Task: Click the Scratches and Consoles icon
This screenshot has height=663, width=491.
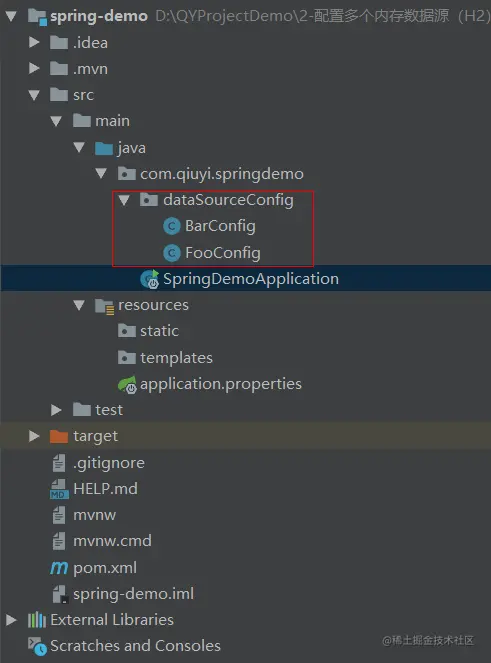Action: pos(37,646)
